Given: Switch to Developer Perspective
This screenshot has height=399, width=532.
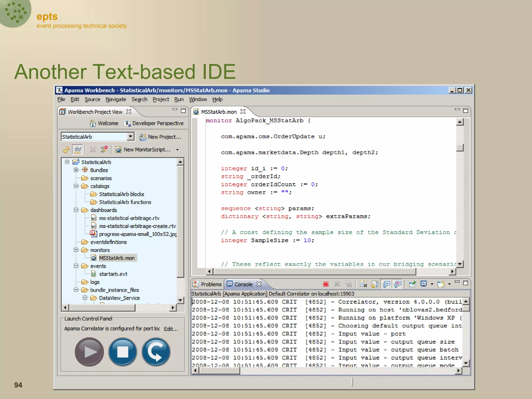Looking at the screenshot, I should [154, 123].
